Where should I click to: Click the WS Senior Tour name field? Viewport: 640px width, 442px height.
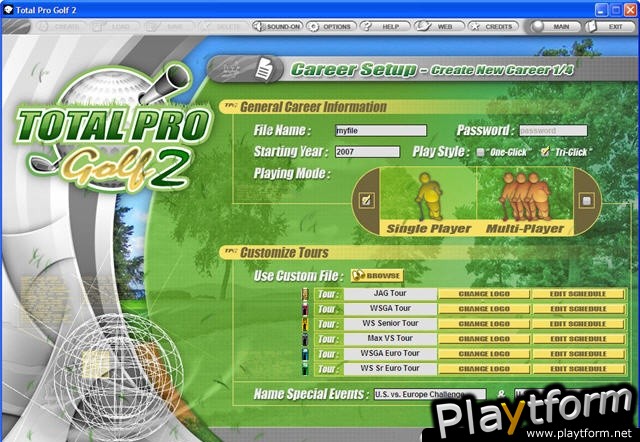tap(390, 324)
